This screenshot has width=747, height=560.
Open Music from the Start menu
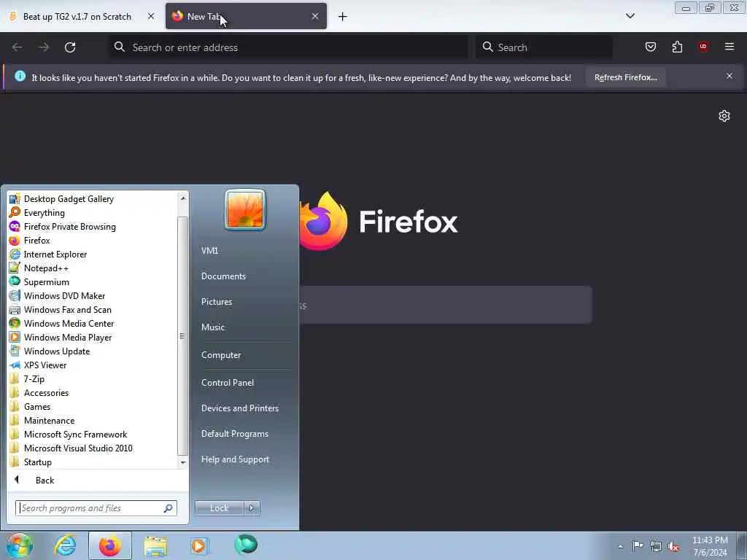point(213,327)
